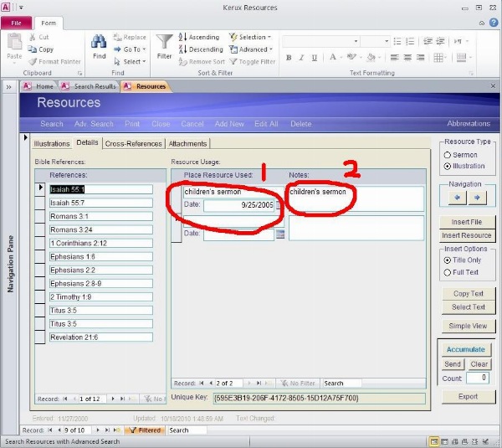Click the Export button
Image resolution: width=502 pixels, height=448 pixels.
[468, 396]
